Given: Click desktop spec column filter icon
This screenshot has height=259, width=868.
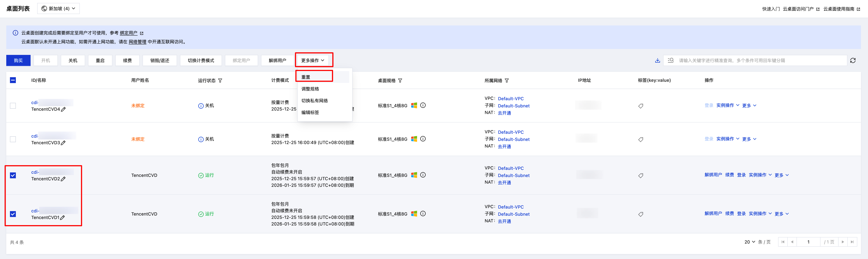Looking at the screenshot, I should (x=400, y=80).
